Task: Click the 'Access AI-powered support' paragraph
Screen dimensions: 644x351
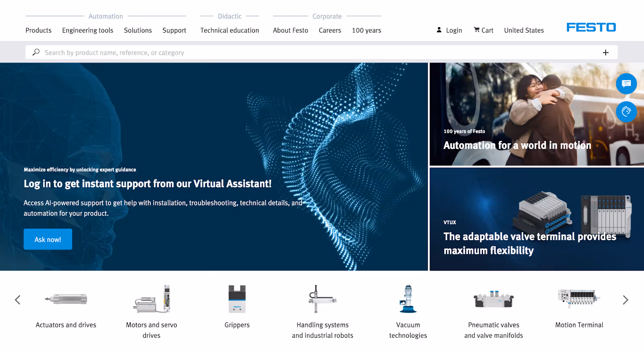Action: coord(163,208)
